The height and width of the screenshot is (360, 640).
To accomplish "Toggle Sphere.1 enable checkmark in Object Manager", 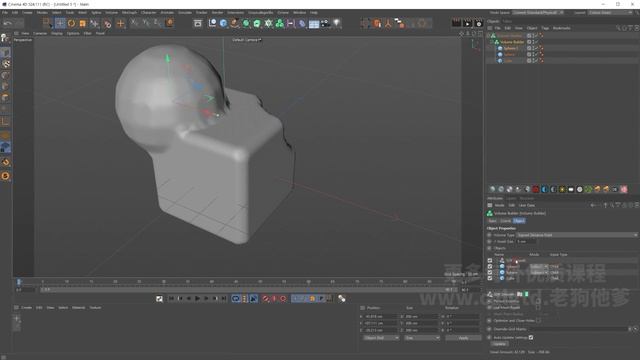I will (537, 48).
